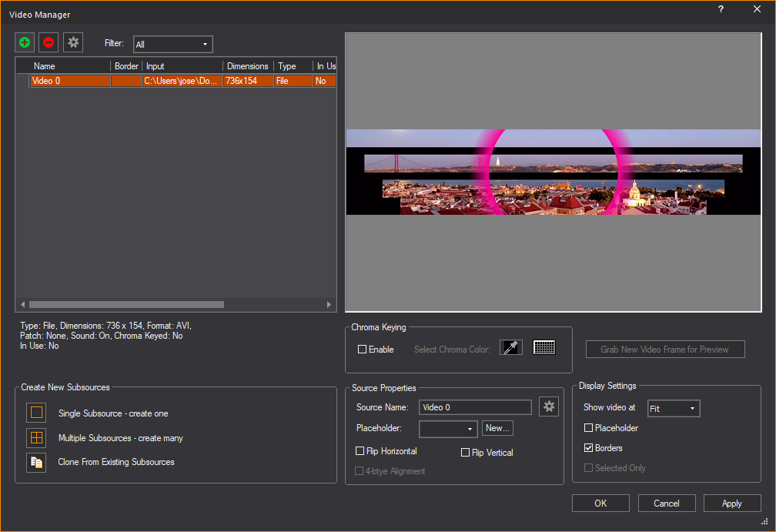The width and height of the screenshot is (776, 532).
Task: Uncheck the Borders display option
Action: click(x=589, y=448)
